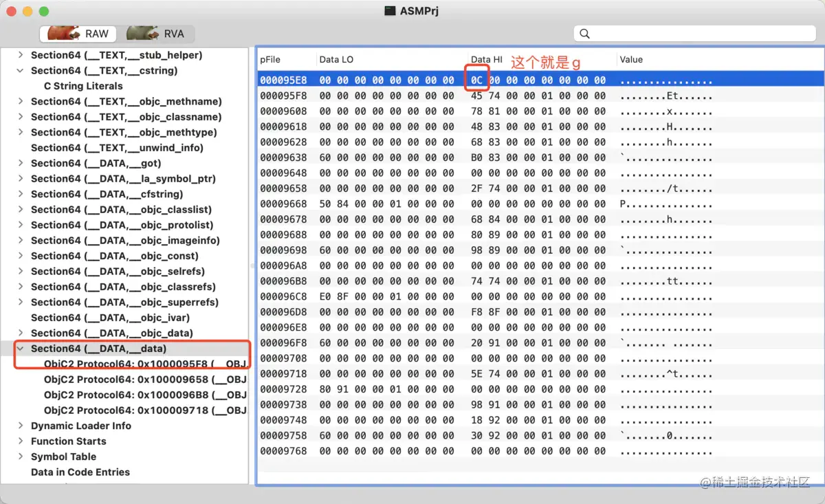Select ObjC2 Protocol64: 0x100009658
This screenshot has height=504, width=825.
tap(145, 380)
